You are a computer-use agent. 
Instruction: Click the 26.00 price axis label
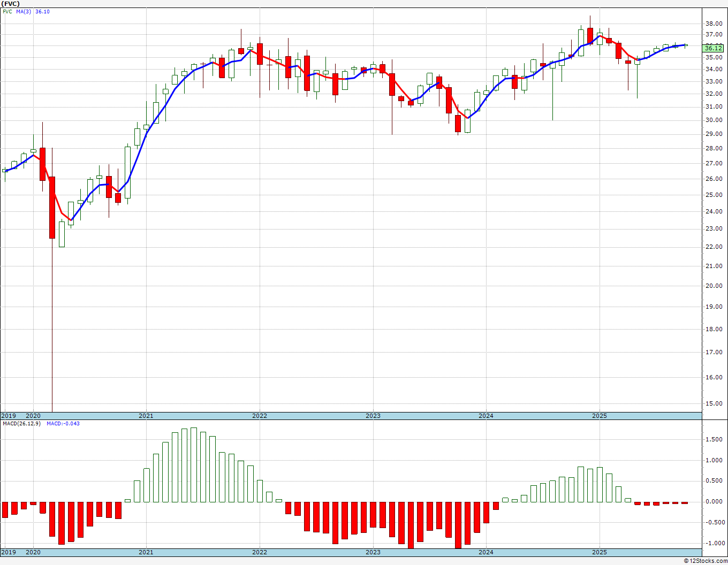pos(714,179)
